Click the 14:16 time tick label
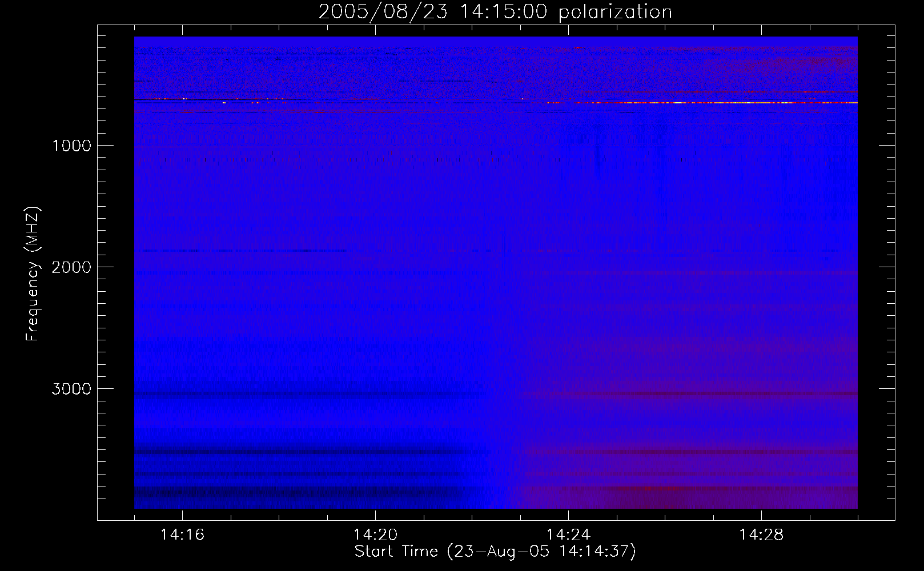924x571 pixels. tap(182, 535)
